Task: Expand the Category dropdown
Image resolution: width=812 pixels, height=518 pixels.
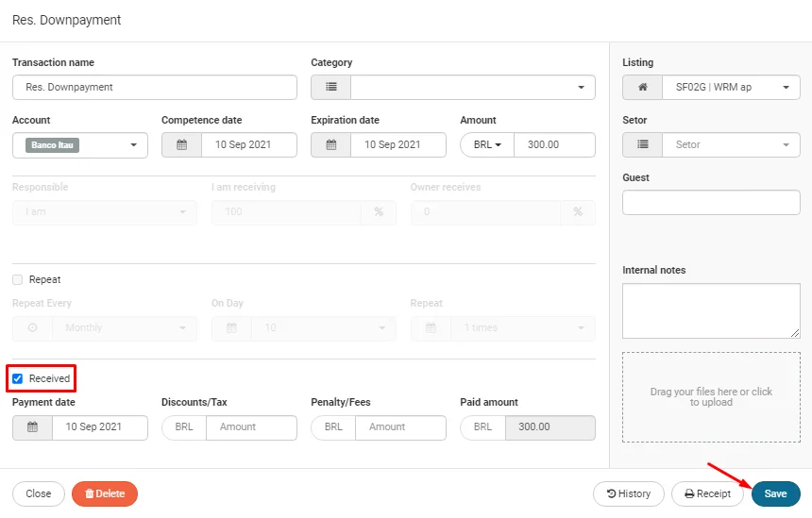Action: [x=472, y=88]
